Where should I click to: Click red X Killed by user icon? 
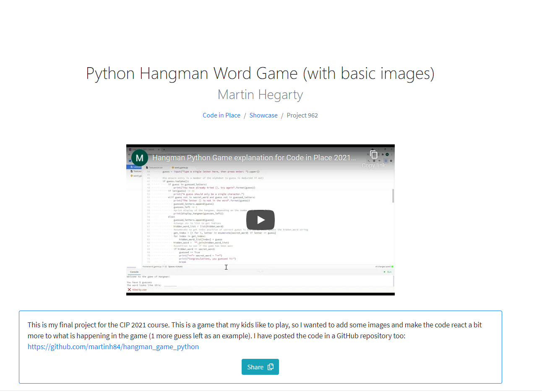pyautogui.click(x=129, y=290)
